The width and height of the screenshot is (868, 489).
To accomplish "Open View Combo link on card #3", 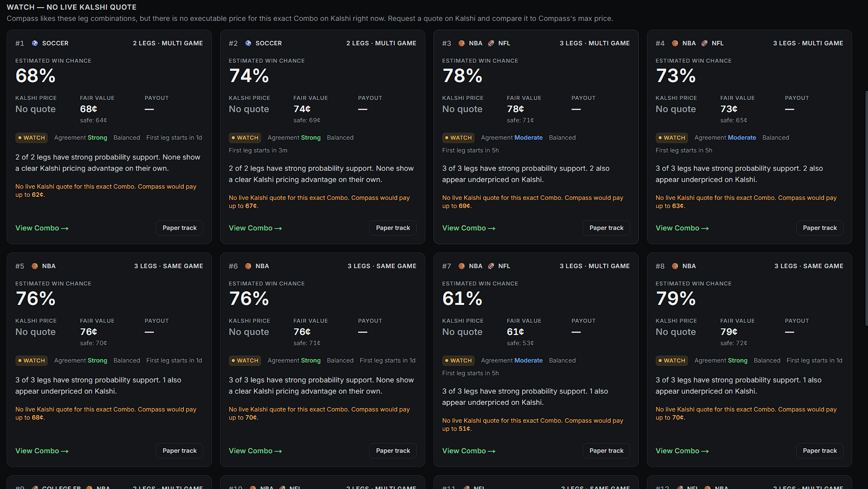I will coord(469,228).
